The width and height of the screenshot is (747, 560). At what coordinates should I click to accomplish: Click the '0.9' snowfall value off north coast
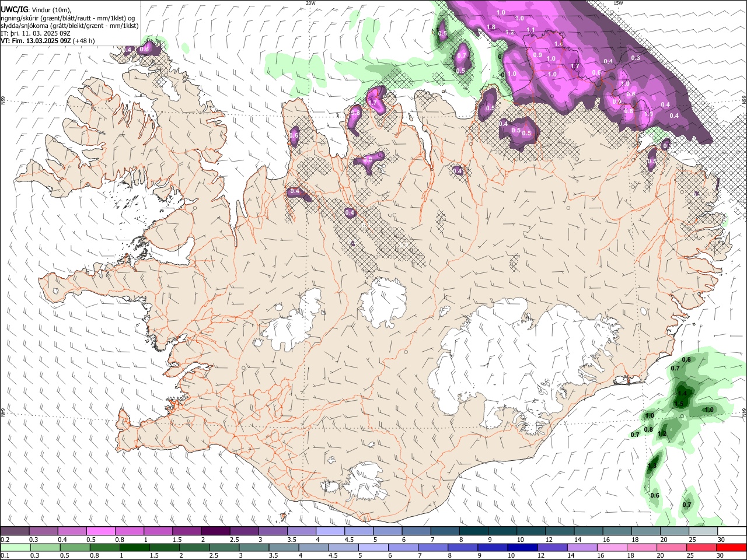(538, 55)
